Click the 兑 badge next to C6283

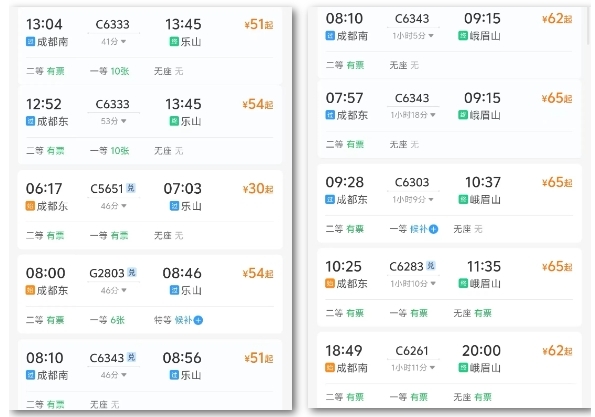tap(431, 266)
